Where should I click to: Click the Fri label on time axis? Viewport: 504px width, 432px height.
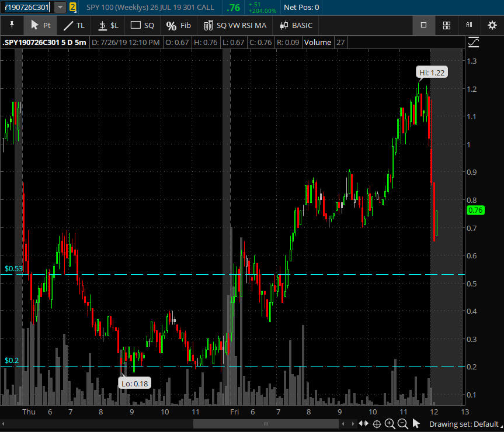click(x=234, y=412)
